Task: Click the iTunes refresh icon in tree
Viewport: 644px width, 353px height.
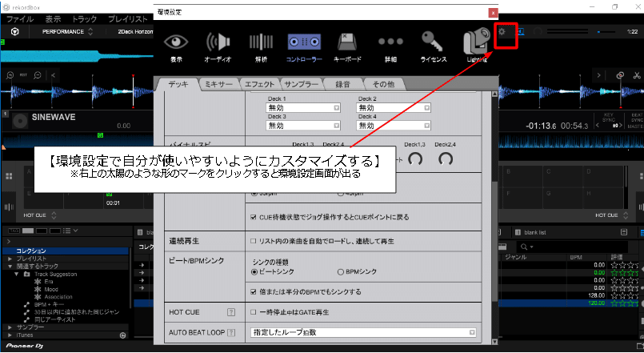Action: tap(122, 335)
